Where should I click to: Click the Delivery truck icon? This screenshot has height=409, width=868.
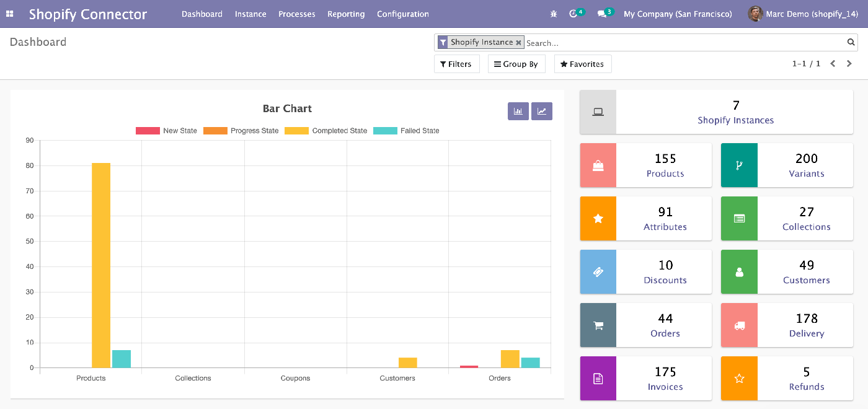pos(739,325)
